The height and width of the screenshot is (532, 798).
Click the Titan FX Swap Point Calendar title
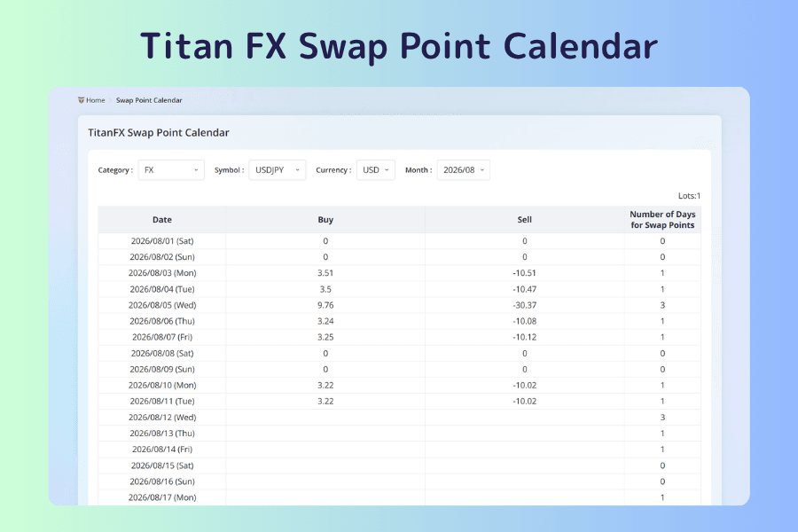click(x=399, y=47)
